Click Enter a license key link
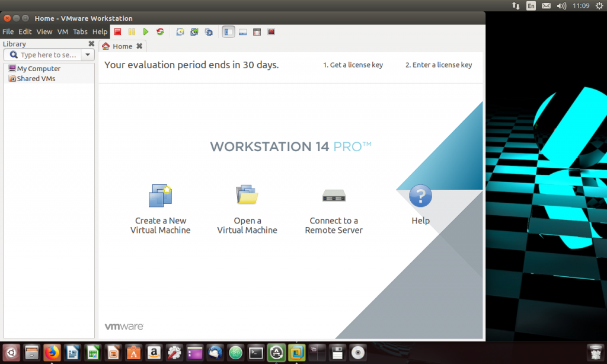Viewport: 607px width, 364px height. (x=438, y=65)
